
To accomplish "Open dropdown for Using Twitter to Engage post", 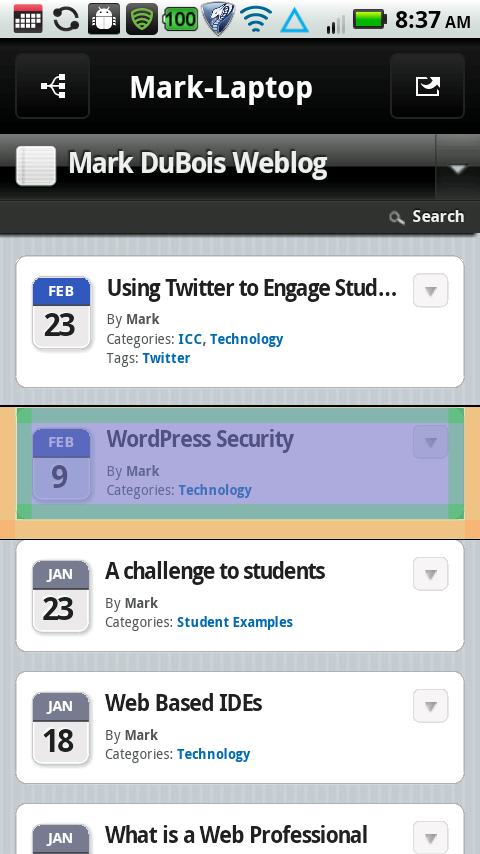I will 430,290.
